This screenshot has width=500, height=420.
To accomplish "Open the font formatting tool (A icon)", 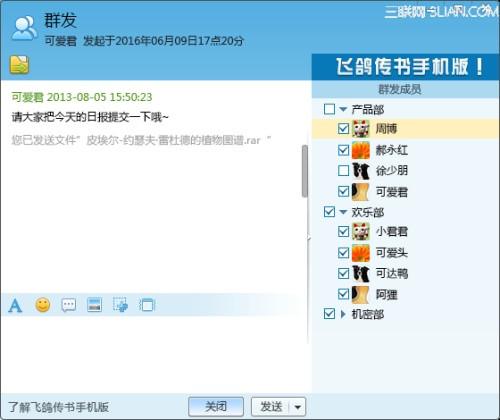I will click(x=15, y=305).
